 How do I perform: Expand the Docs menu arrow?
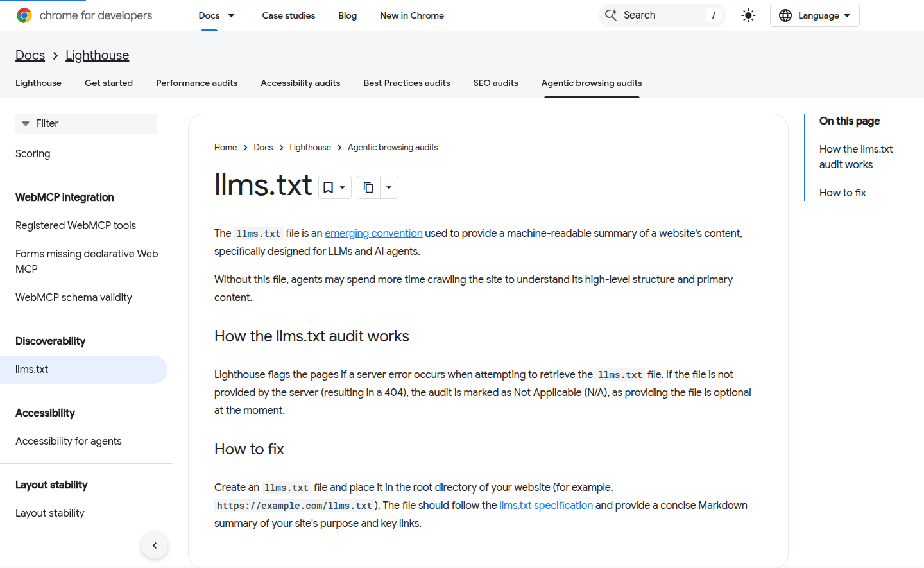232,15
